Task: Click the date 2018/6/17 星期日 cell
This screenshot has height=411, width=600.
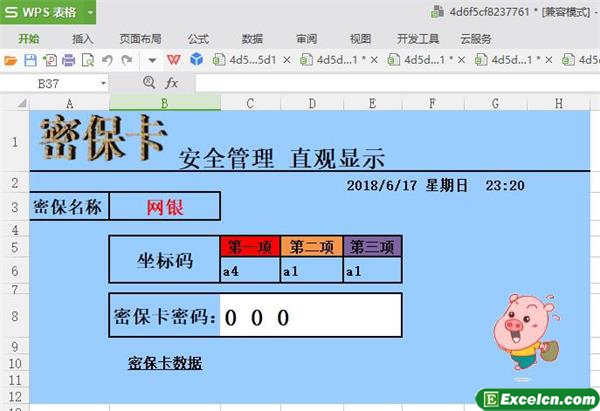Action: pyautogui.click(x=407, y=186)
